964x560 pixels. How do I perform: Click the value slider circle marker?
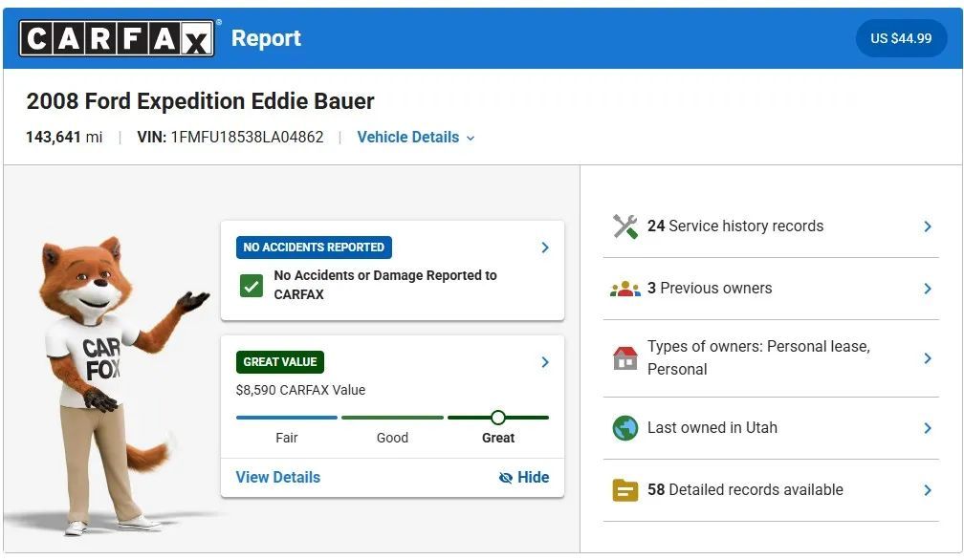[x=497, y=418]
